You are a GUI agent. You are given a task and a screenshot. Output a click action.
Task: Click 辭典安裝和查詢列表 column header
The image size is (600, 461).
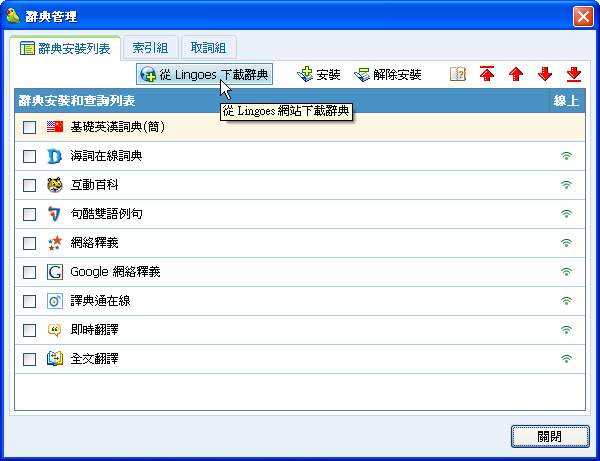[282, 101]
